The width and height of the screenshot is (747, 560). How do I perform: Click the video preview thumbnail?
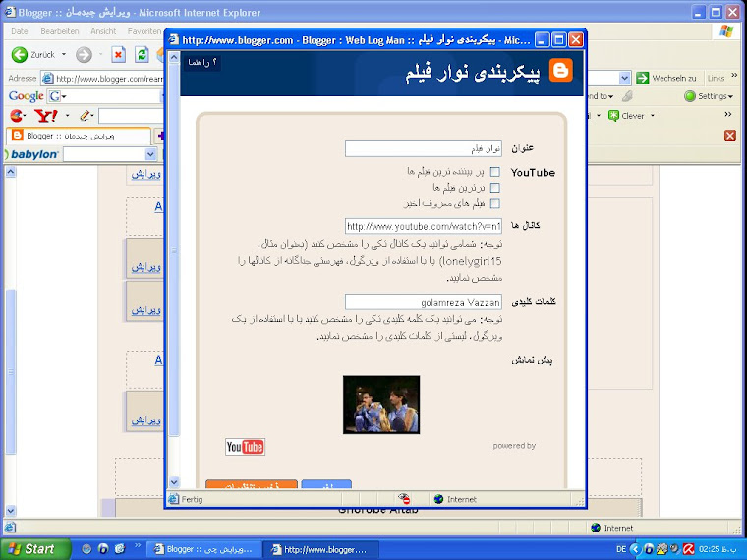[x=381, y=405]
